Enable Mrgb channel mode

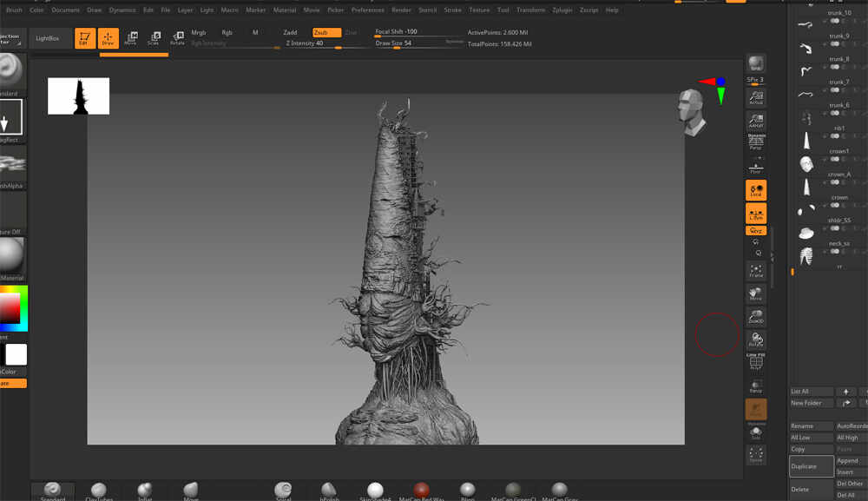[198, 32]
